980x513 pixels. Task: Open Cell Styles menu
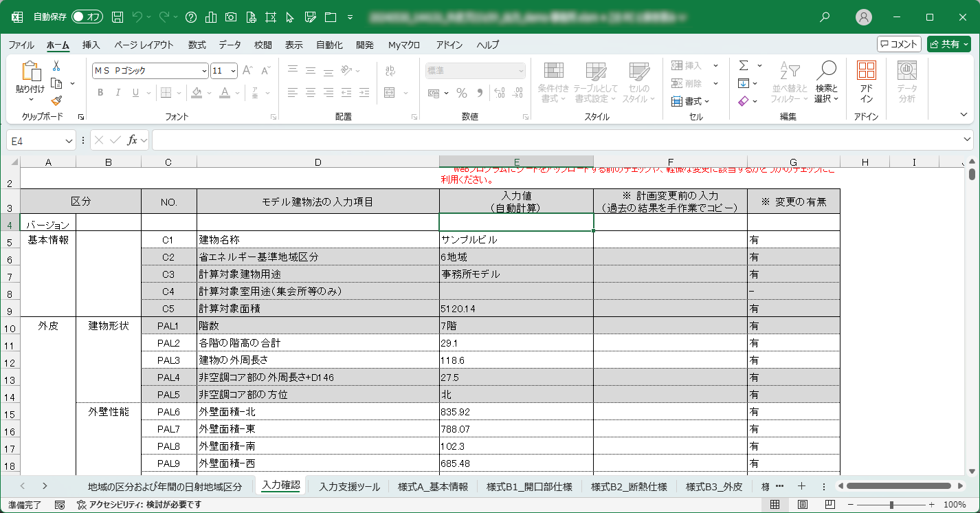click(x=639, y=83)
